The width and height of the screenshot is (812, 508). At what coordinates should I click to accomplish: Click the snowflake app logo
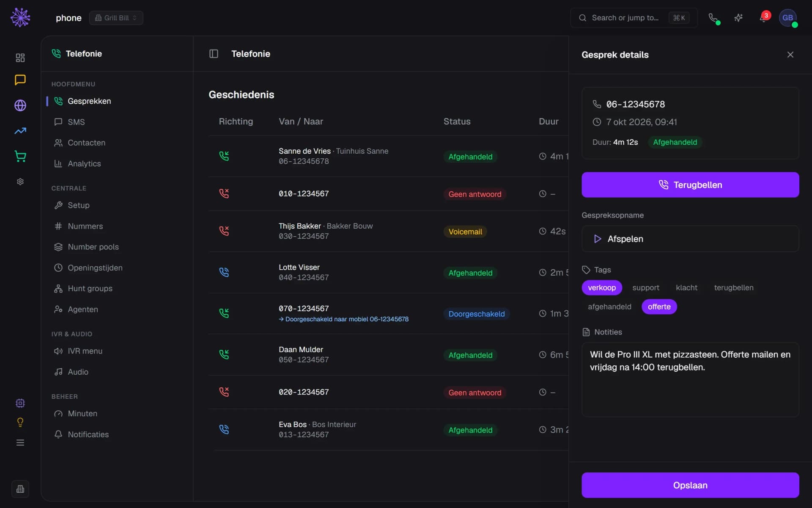(x=20, y=17)
